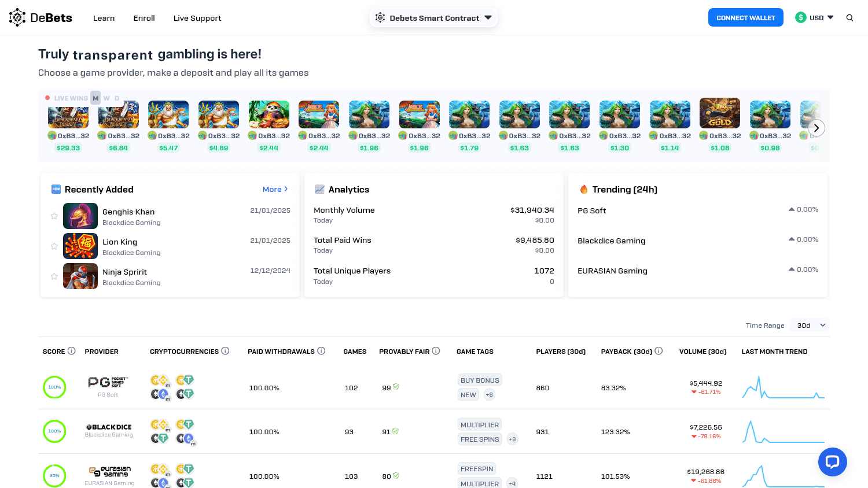Open the DeBets logo icon

(x=16, y=17)
